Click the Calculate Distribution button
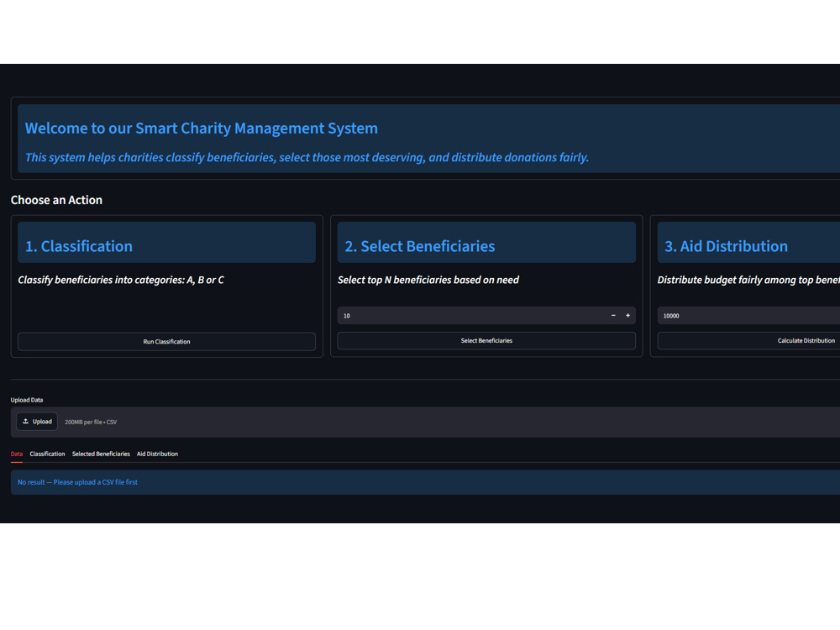The image size is (840, 630). (x=749, y=341)
